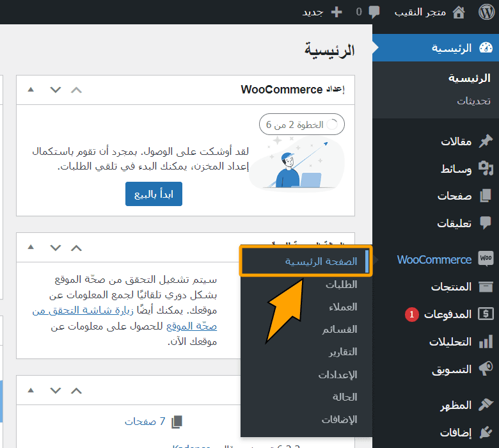Viewport: 499px width, 448px height.
Task: Click جديد in the admin bar
Action: (313, 12)
